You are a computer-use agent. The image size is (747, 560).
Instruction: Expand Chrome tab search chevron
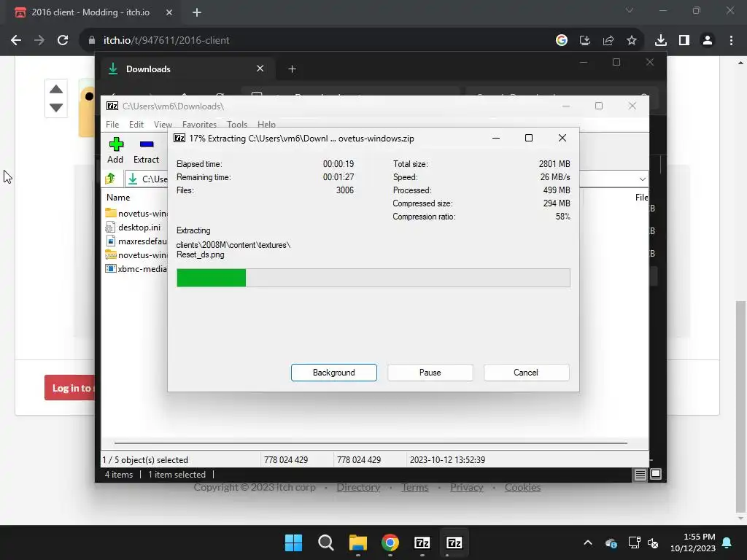point(630,10)
